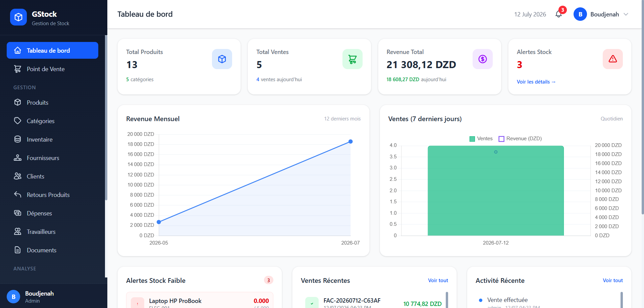Viewport: 644px width, 308px height.
Task: Open the notifications bell icon
Action: (x=558, y=14)
